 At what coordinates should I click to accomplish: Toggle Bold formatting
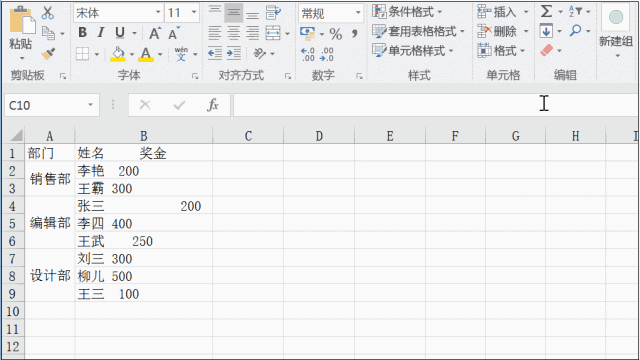coord(82,33)
